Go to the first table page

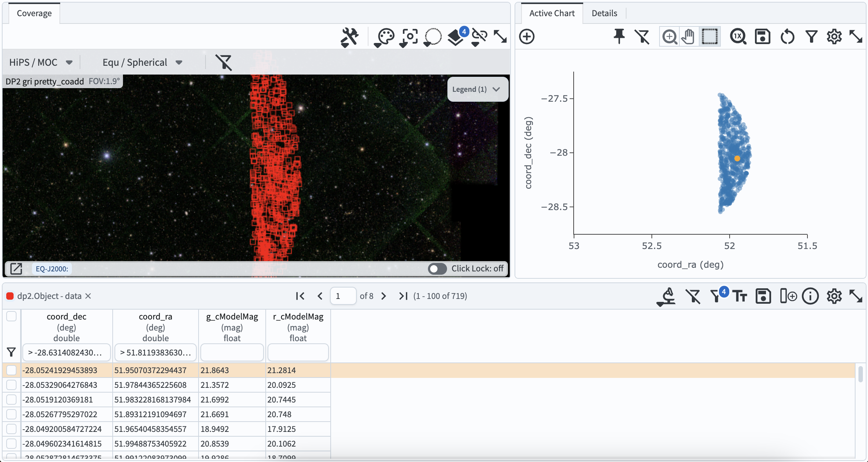click(x=300, y=296)
